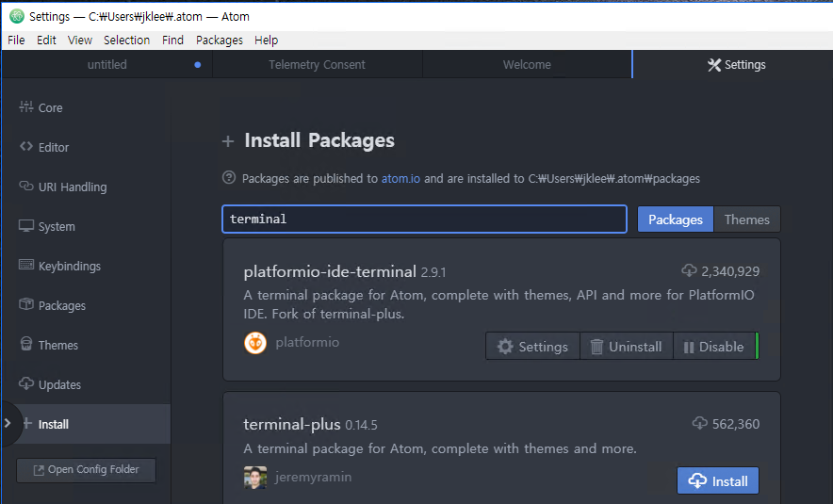Switch to the Telemetry Consent tab
This screenshot has height=504, width=833.
click(x=317, y=65)
